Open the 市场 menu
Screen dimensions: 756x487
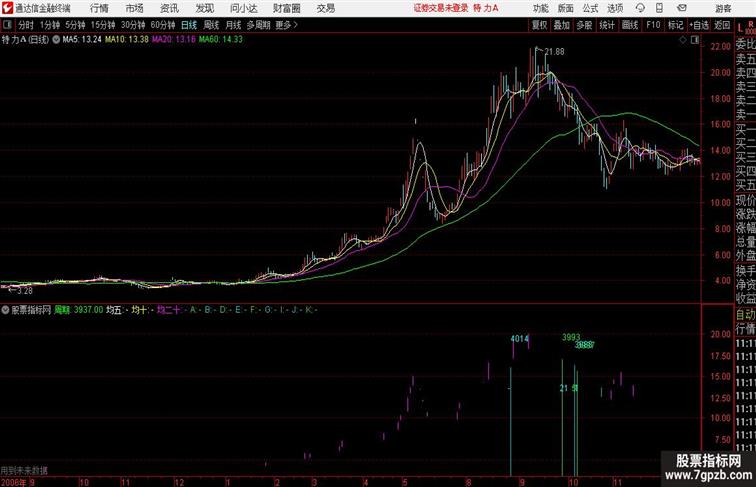coord(135,8)
